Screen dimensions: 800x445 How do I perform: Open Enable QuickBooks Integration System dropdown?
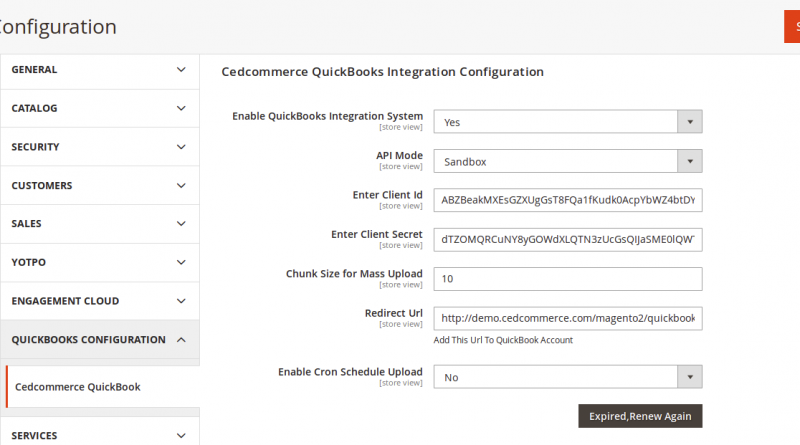pyautogui.click(x=567, y=122)
